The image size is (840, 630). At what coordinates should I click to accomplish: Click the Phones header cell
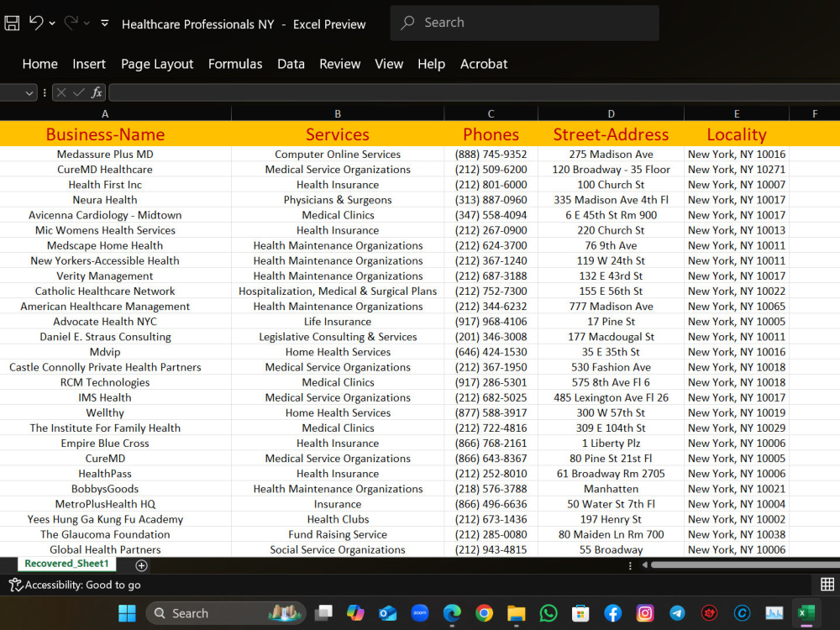[491, 134]
